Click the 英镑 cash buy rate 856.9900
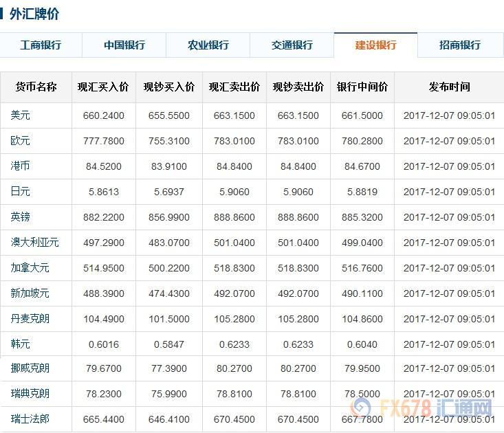 (169, 217)
